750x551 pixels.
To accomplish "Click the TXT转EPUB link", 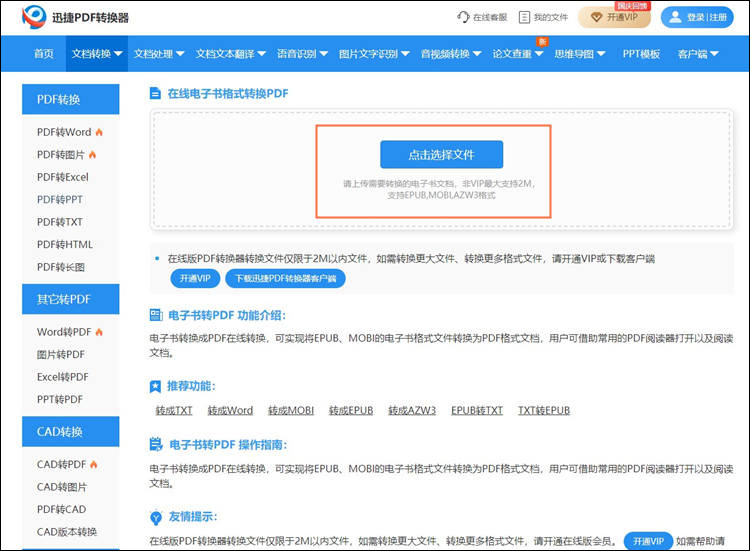I will tap(544, 411).
